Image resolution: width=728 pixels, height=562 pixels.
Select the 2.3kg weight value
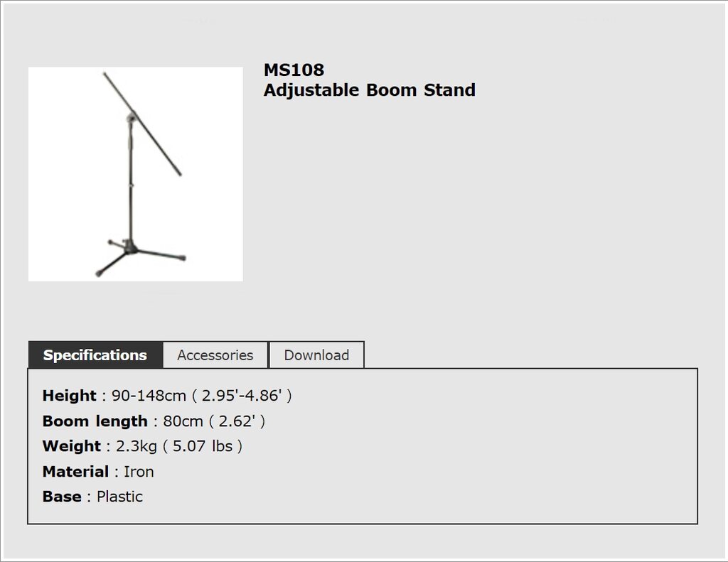[136, 446]
